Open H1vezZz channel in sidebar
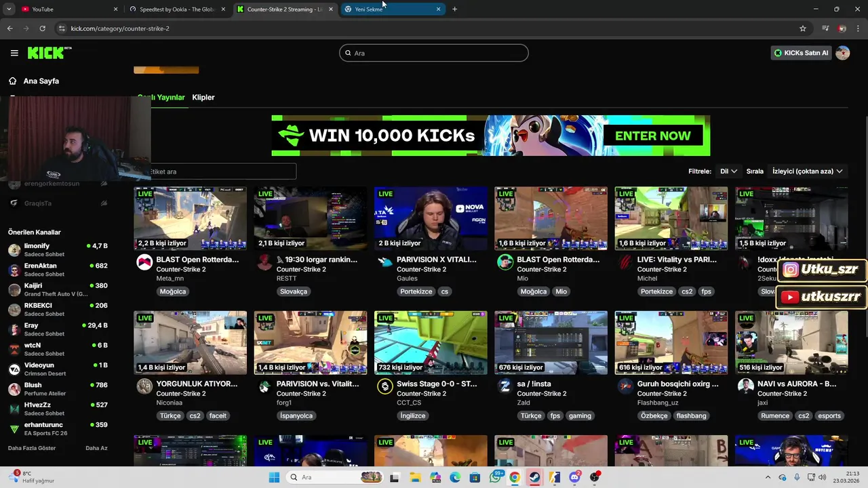The image size is (868, 488). click(x=58, y=409)
